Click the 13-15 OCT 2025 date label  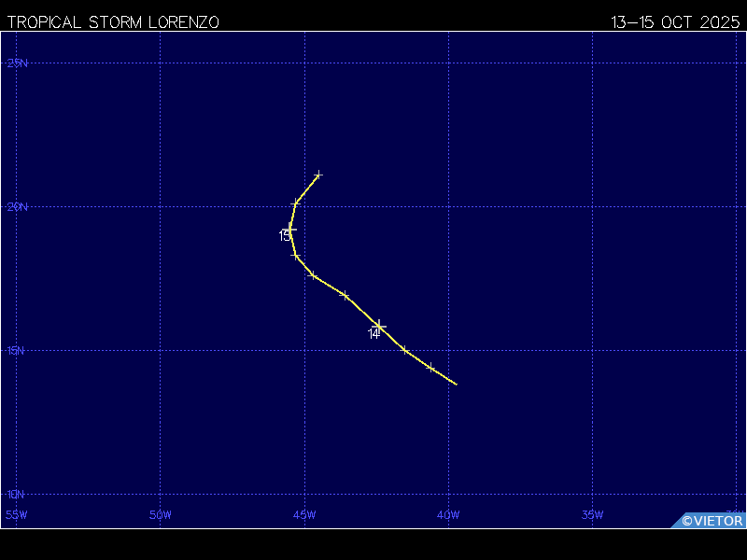[x=675, y=22]
